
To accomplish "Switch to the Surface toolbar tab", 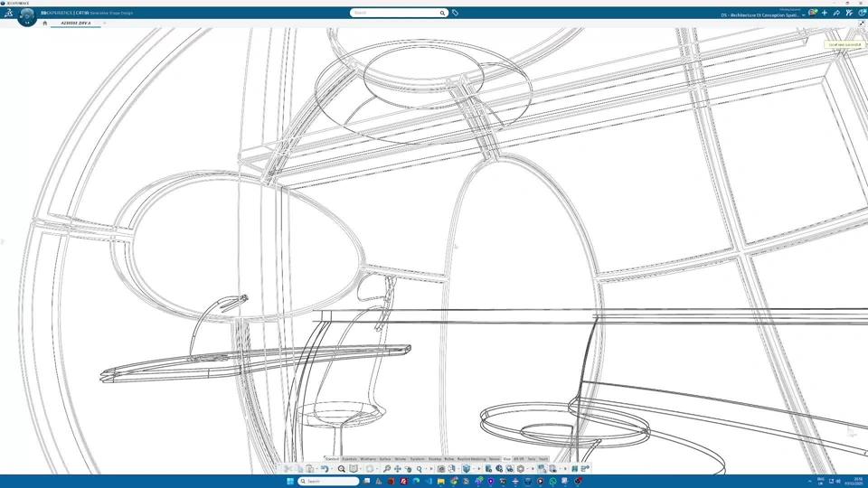I will pos(385,459).
